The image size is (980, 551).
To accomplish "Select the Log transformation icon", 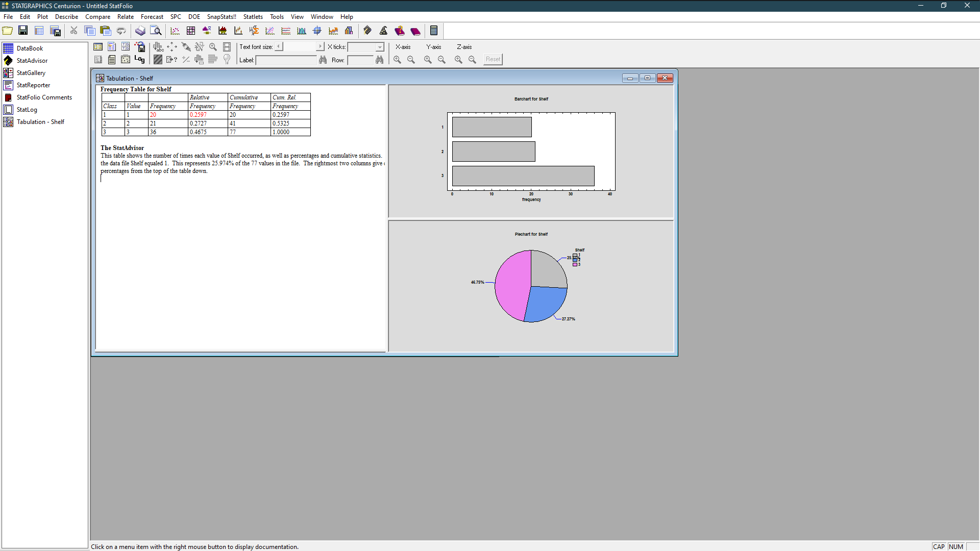I will (x=139, y=60).
